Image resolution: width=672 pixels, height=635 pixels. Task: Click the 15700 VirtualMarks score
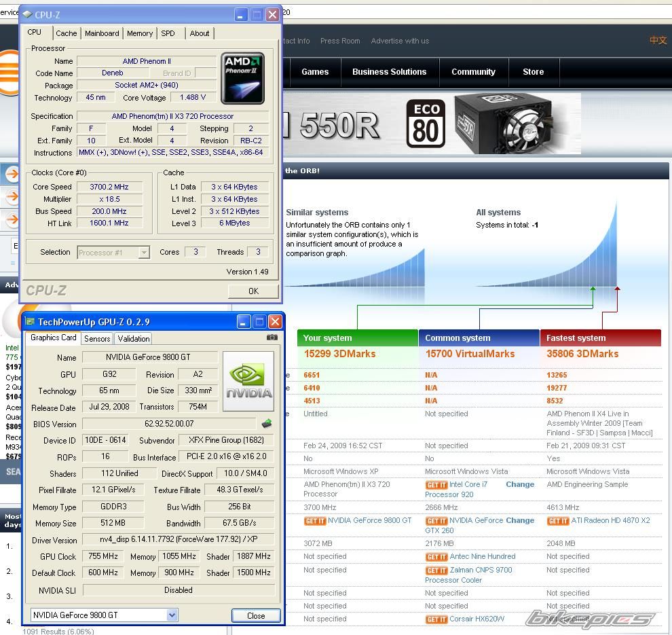(470, 354)
